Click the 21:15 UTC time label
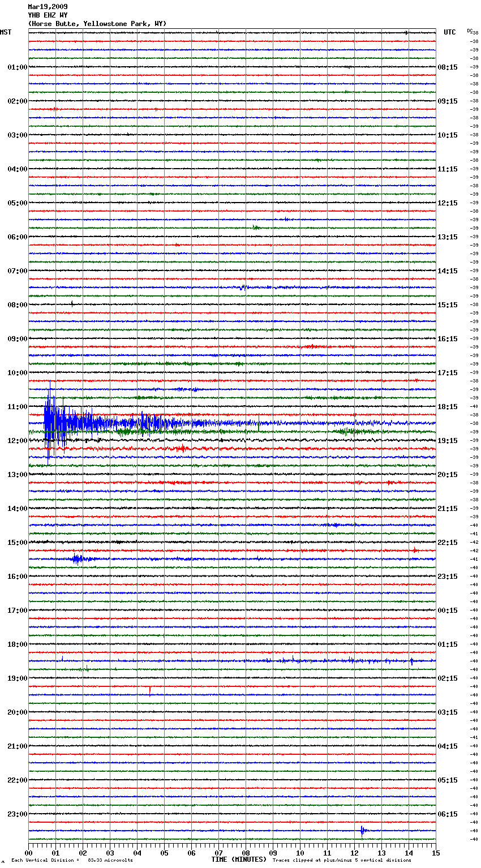Viewport: 481px width, 868px height. (x=448, y=509)
